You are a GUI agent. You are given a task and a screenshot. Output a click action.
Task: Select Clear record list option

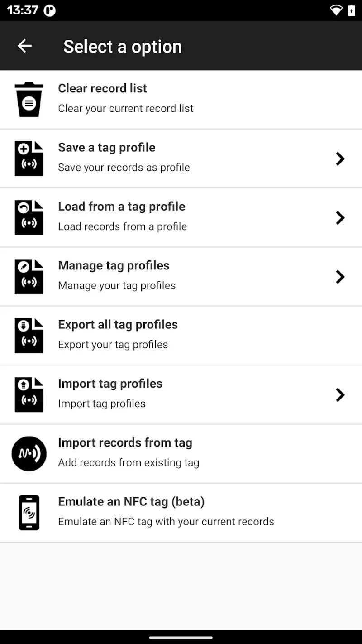(103, 88)
